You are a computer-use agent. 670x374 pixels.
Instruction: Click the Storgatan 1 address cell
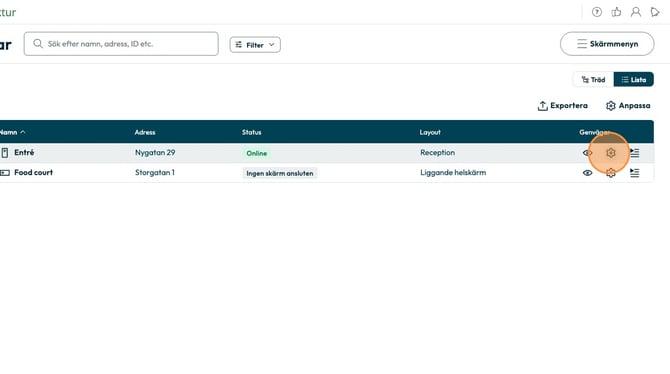coord(155,173)
